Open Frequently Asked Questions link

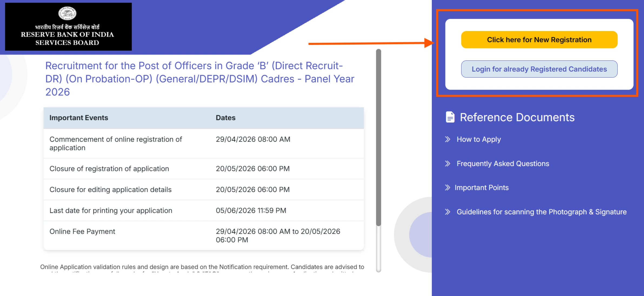503,164
